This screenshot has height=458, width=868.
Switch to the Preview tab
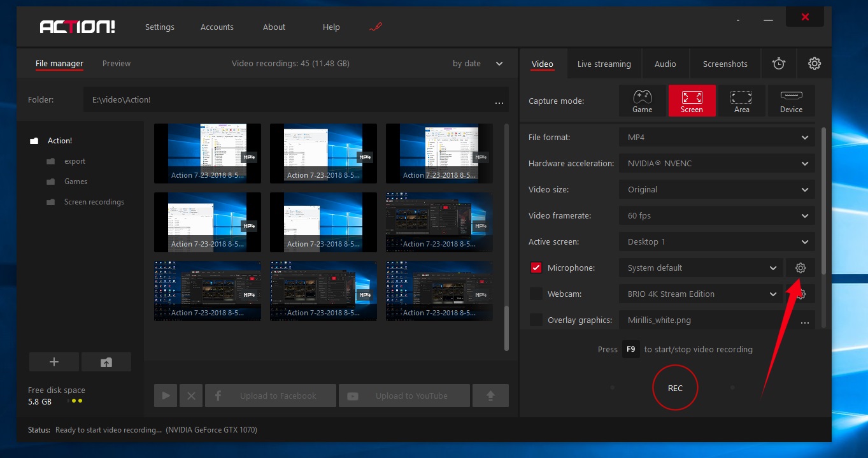pos(117,64)
